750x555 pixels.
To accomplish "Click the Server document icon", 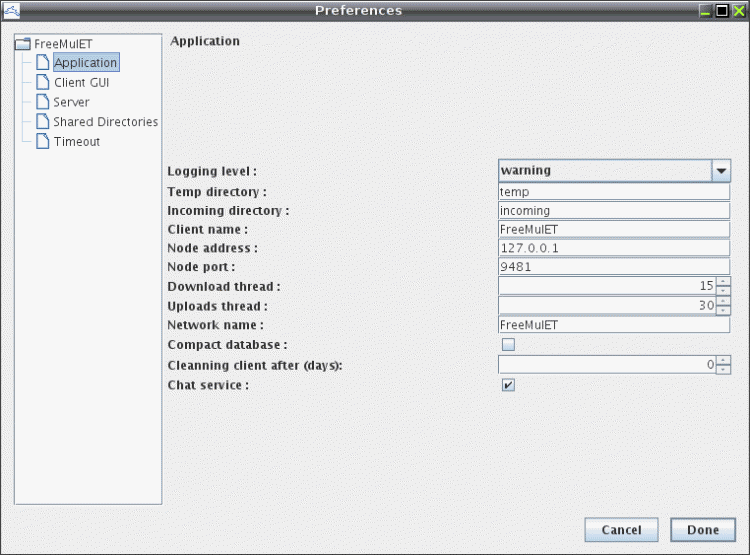I will (43, 101).
